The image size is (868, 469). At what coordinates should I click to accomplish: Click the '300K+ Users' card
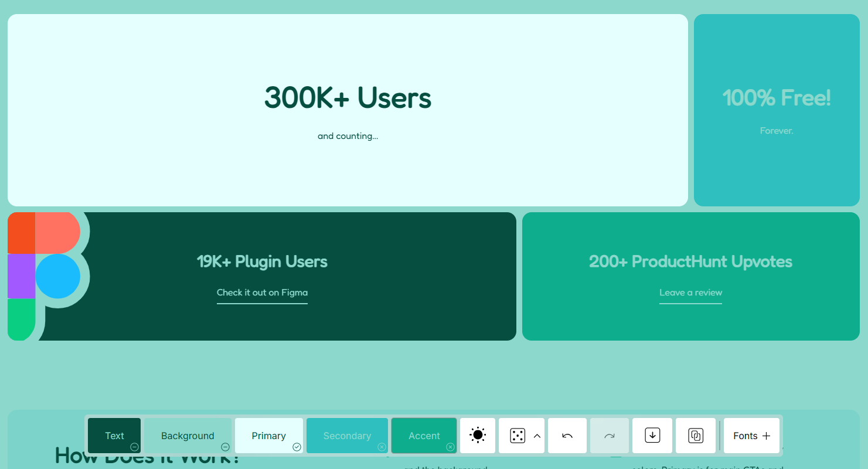click(x=348, y=110)
